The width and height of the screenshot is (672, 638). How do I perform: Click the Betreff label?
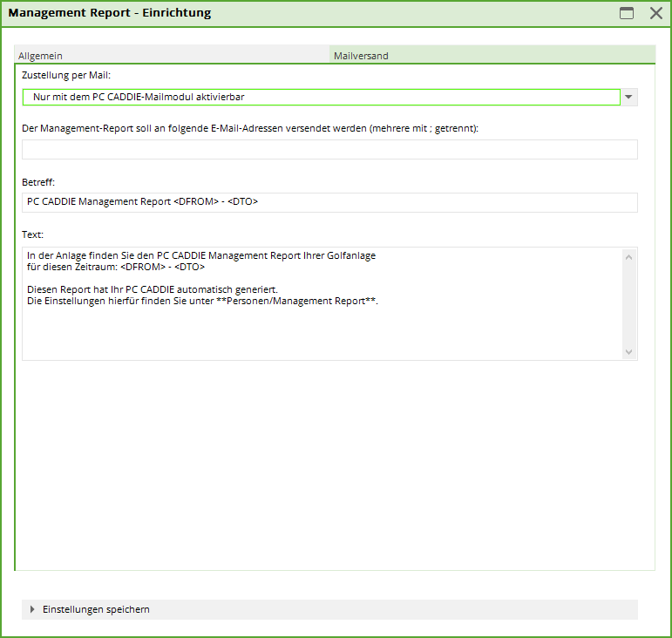point(38,182)
